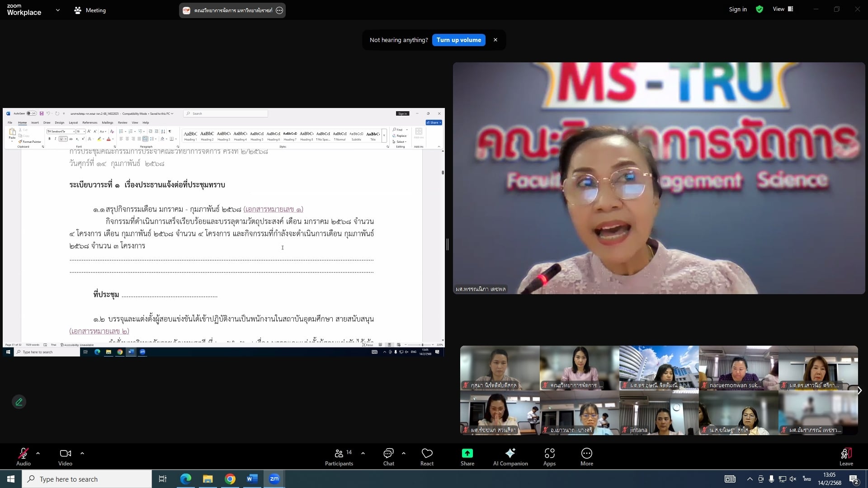Image resolution: width=868 pixels, height=488 pixels.
Task: Unmute the Audio microphone
Action: 24,454
